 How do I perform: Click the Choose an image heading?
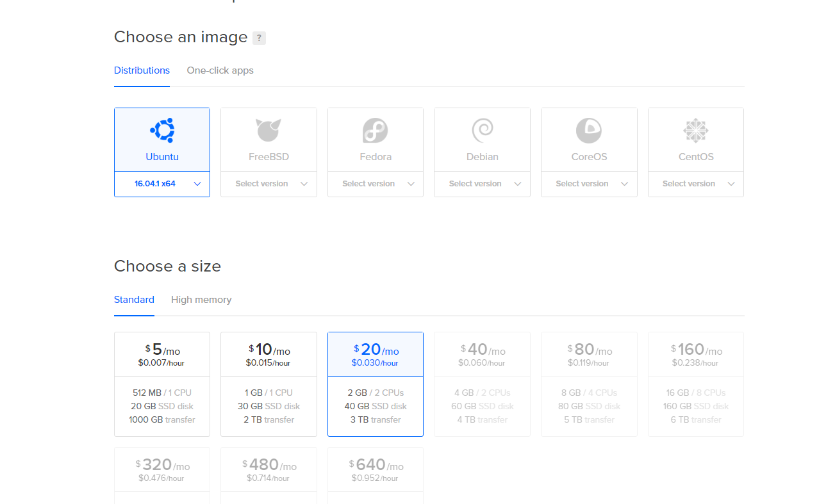[181, 38]
